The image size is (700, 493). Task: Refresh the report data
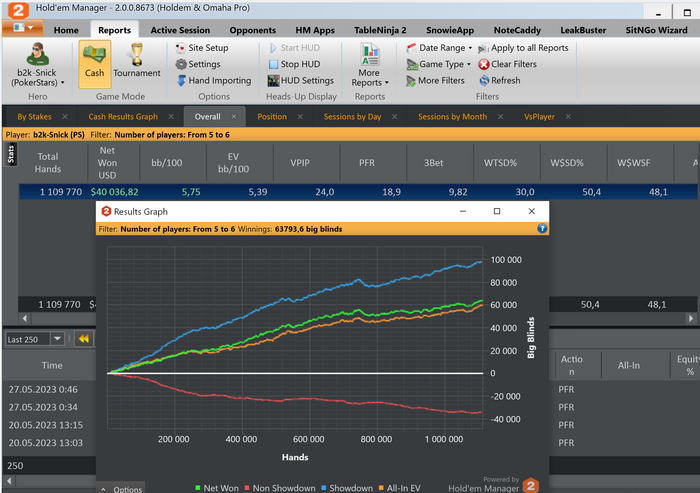click(500, 80)
